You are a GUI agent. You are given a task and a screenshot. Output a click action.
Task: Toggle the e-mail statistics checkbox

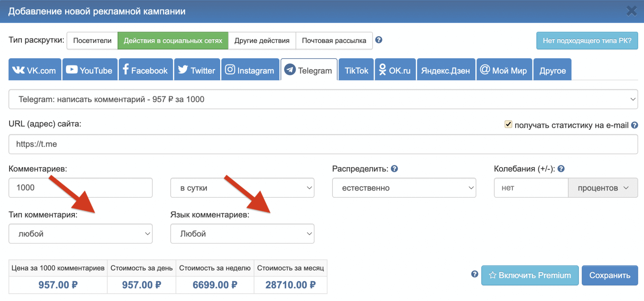coord(508,125)
